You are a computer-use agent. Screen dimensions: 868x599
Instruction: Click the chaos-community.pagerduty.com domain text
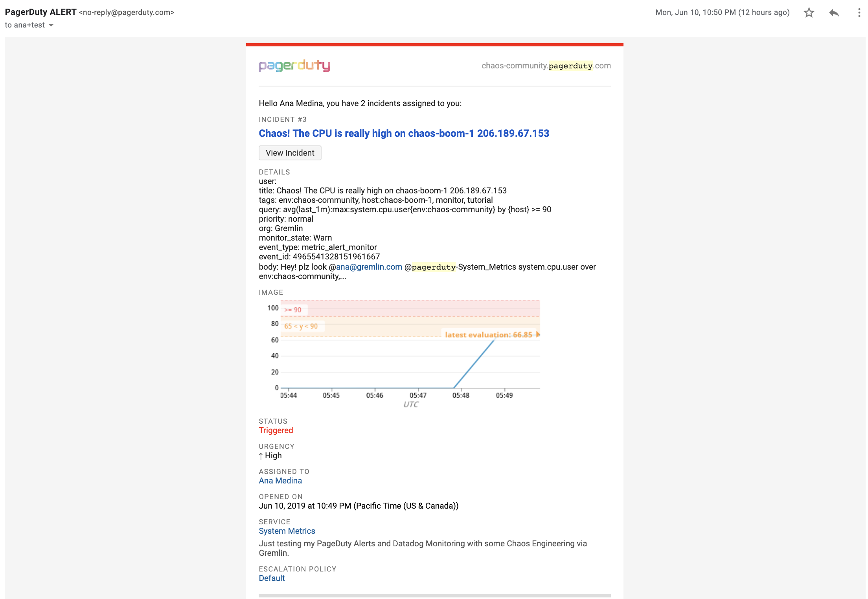point(546,66)
